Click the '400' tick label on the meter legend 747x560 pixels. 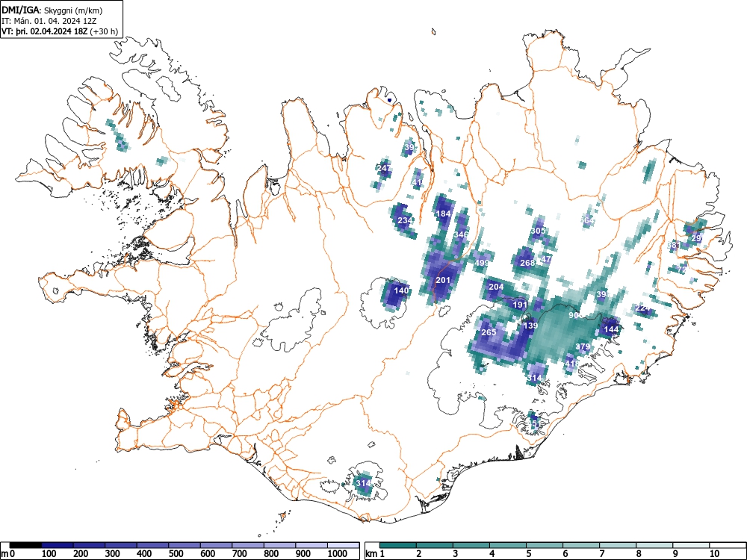click(144, 554)
